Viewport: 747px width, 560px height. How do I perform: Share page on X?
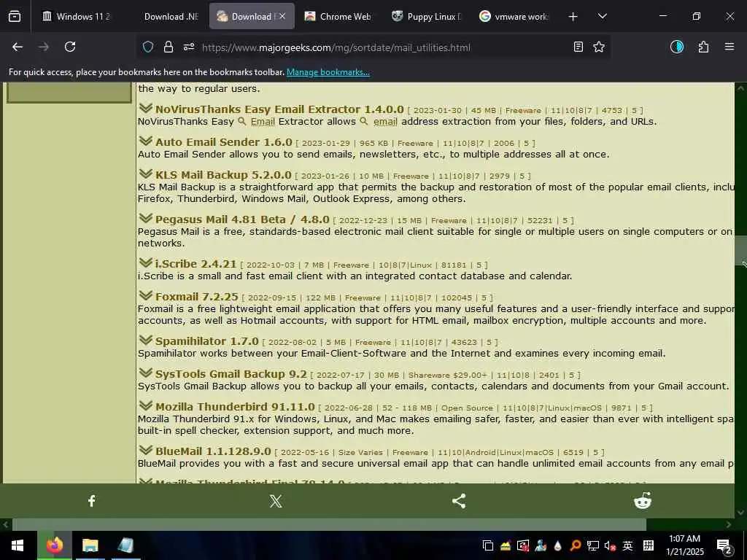tap(275, 500)
